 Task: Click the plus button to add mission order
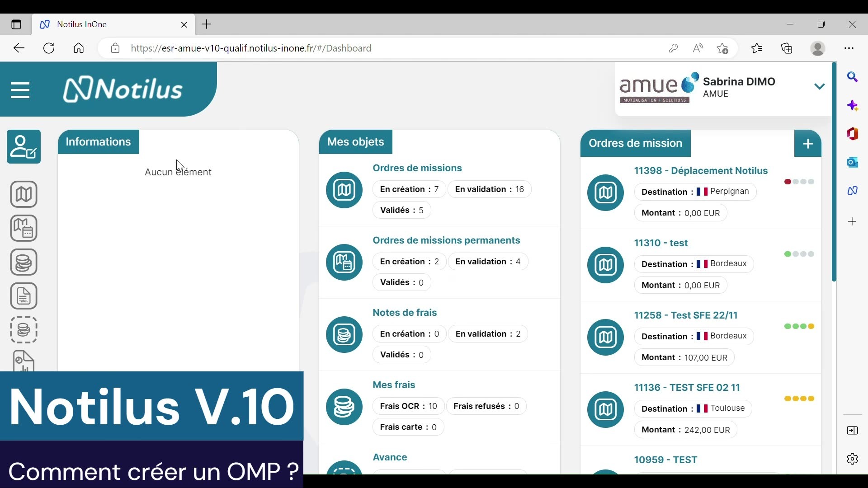coord(807,144)
